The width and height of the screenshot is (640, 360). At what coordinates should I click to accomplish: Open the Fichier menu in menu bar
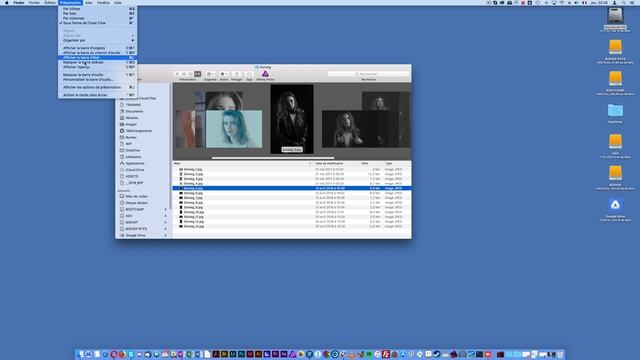(34, 2)
